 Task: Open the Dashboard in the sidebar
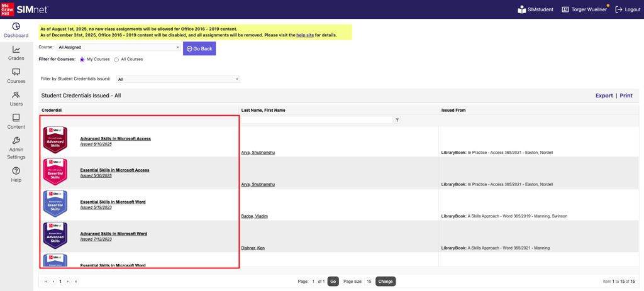point(16,30)
